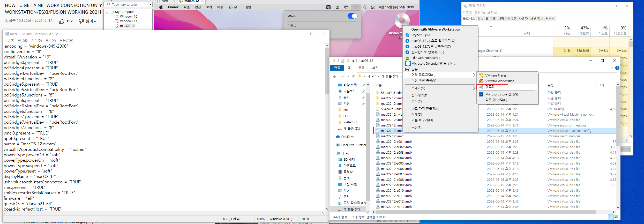This screenshot has height=224, width=644.
Task: Toggle properties checkbox icon in Explorer quick access toolbar
Action: [343, 61]
